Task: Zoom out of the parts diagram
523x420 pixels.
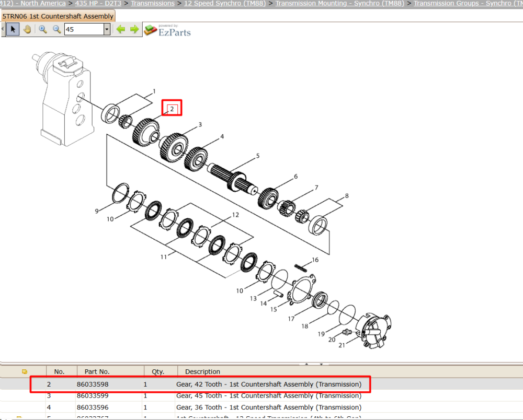Action: pos(56,29)
